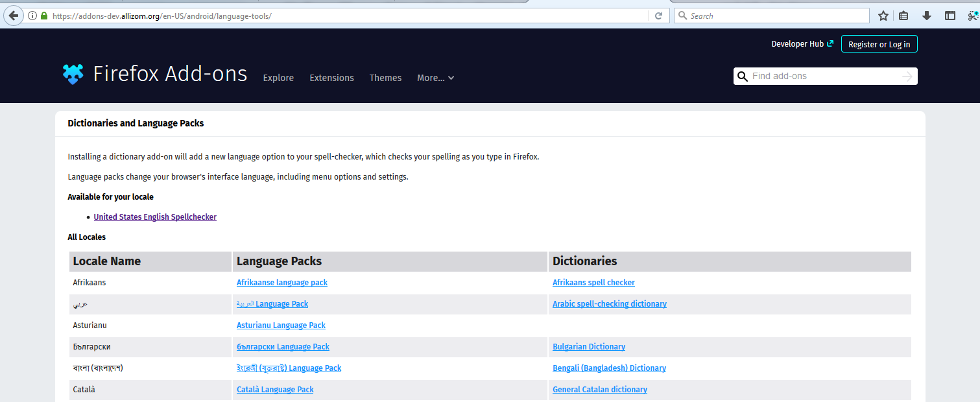
Task: Open Català Language Pack link
Action: 275,390
